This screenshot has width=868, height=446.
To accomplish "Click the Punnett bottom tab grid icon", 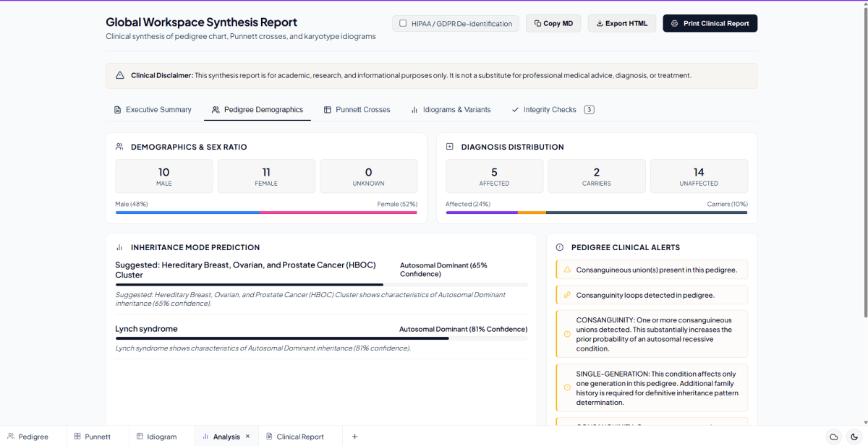I will 77,437.
